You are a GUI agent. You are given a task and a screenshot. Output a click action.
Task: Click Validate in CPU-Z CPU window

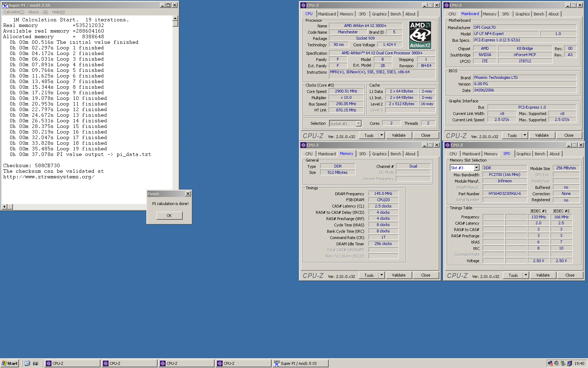pyautogui.click(x=399, y=135)
